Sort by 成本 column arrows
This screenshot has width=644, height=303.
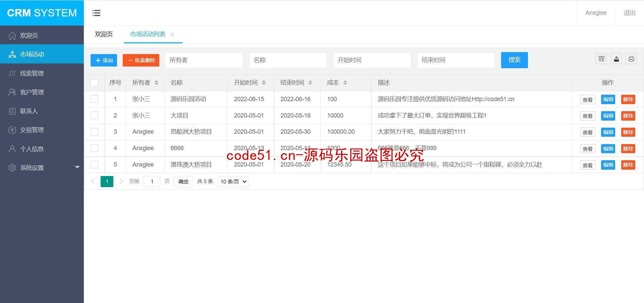345,83
